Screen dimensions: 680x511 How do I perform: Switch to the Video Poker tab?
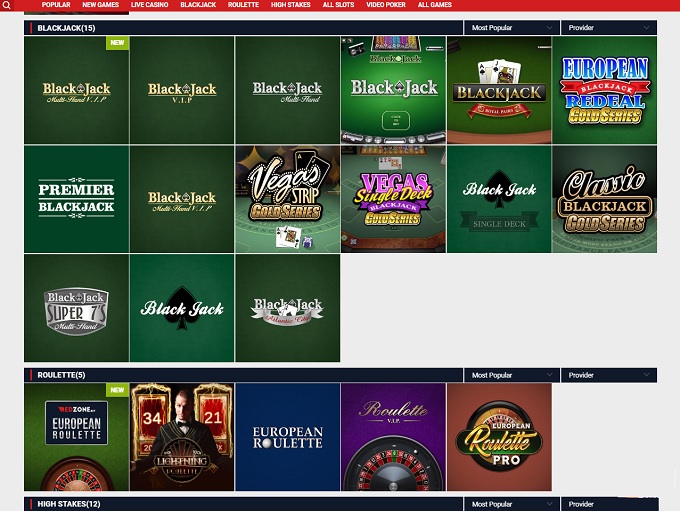386,5
